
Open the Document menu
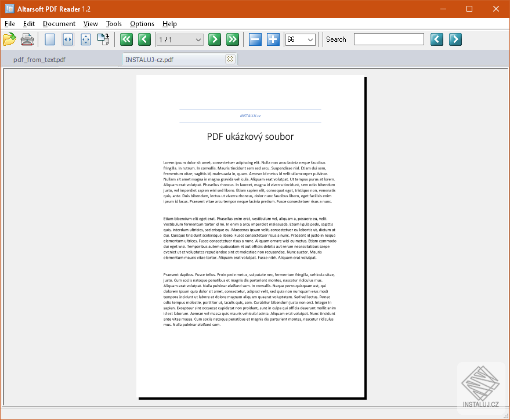(59, 24)
